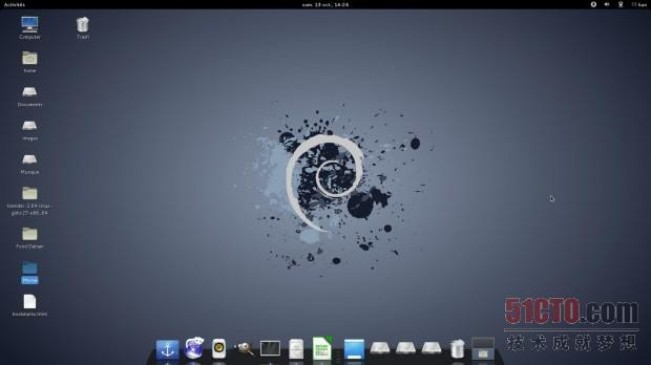The width and height of the screenshot is (651, 365).
Task: Select the bookmarks.html file on desktop
Action: coord(29,305)
